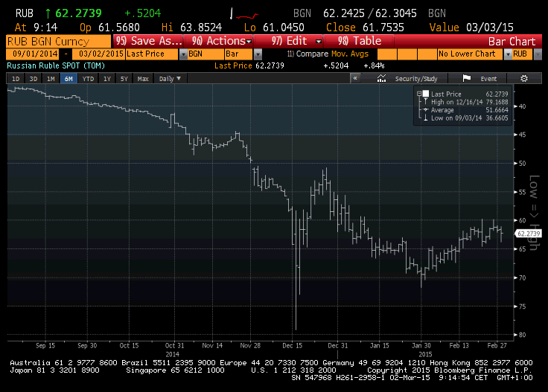This screenshot has width=548, height=392.
Task: Open the RUB currency dropdown arrow
Action: 538,54
